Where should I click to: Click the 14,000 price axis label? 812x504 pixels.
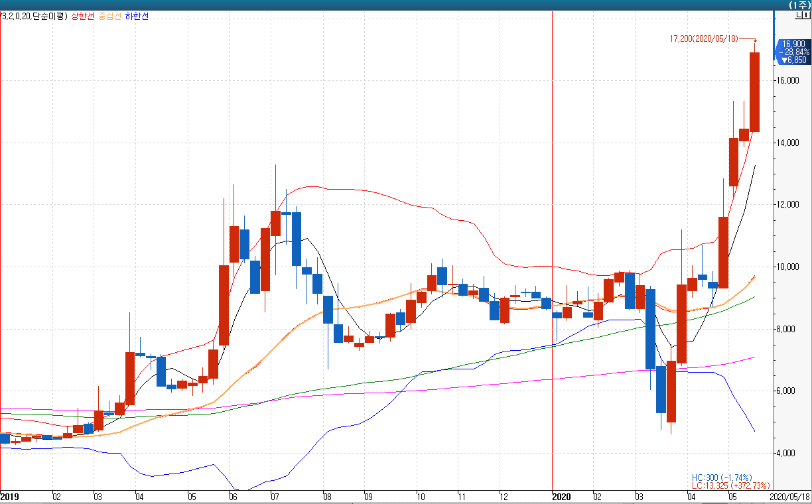point(787,143)
